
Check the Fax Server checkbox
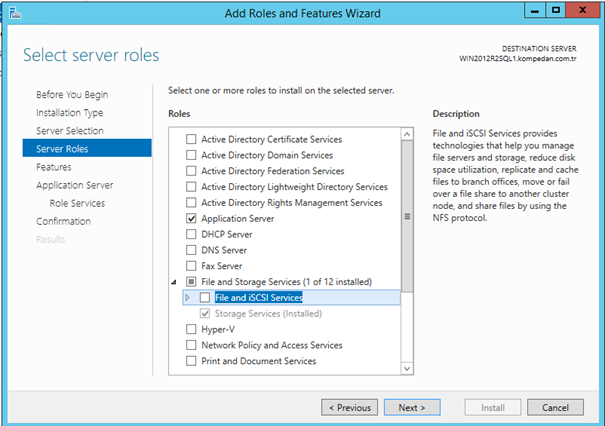(x=192, y=266)
